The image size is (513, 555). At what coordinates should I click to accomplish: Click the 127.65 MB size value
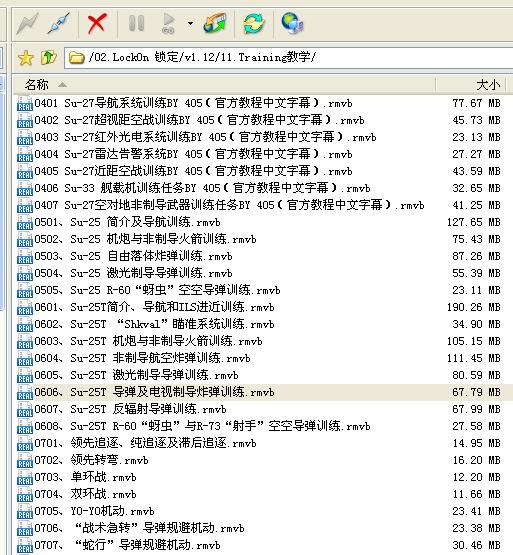click(x=474, y=222)
